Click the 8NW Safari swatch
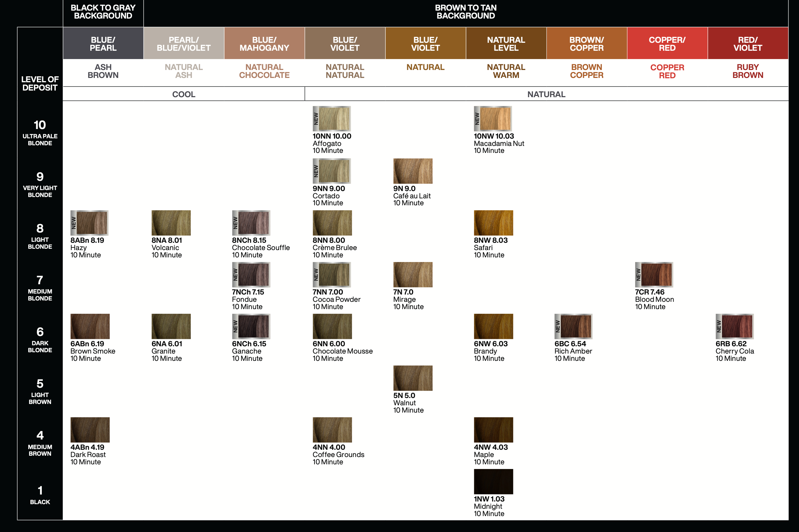 coord(493,223)
